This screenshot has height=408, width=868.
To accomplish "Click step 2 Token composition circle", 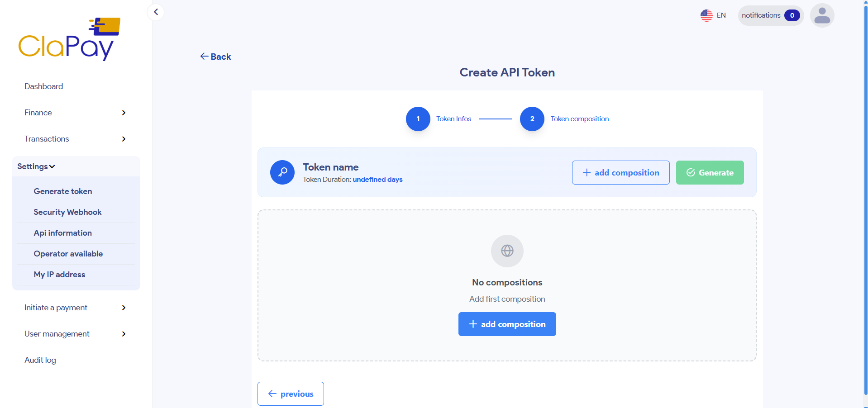I will click(x=532, y=119).
